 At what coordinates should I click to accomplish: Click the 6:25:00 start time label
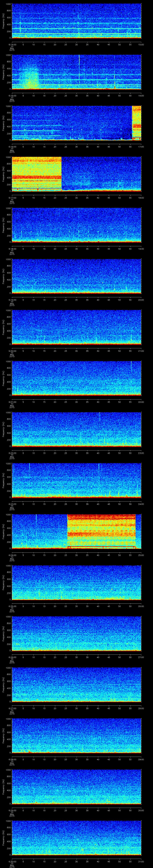point(12,606)
